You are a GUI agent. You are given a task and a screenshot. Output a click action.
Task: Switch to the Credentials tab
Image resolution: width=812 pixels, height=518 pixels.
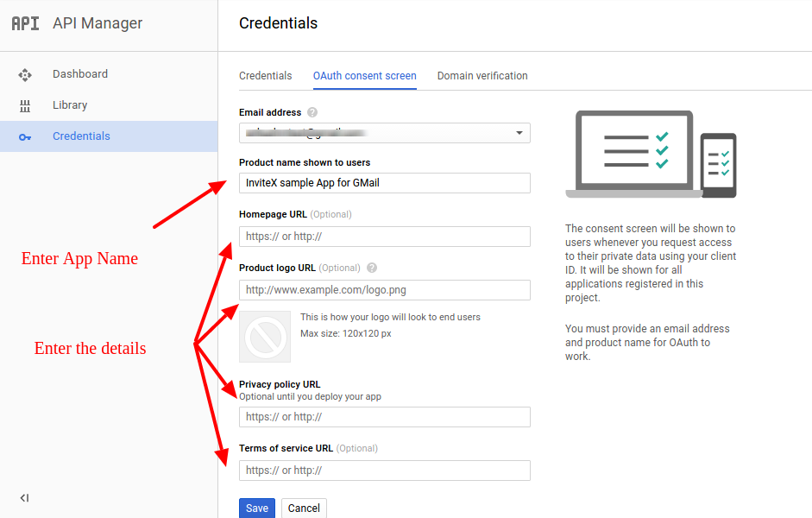point(265,76)
